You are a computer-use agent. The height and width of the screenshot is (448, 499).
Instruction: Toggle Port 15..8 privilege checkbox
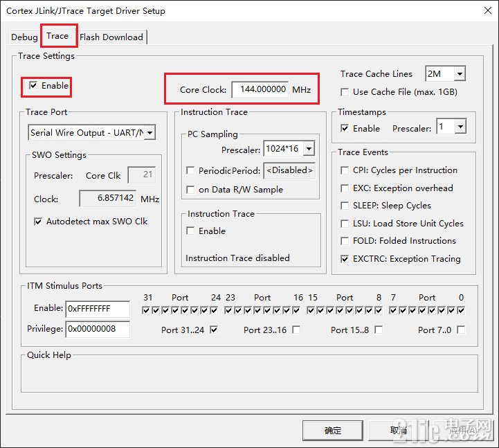click(379, 330)
